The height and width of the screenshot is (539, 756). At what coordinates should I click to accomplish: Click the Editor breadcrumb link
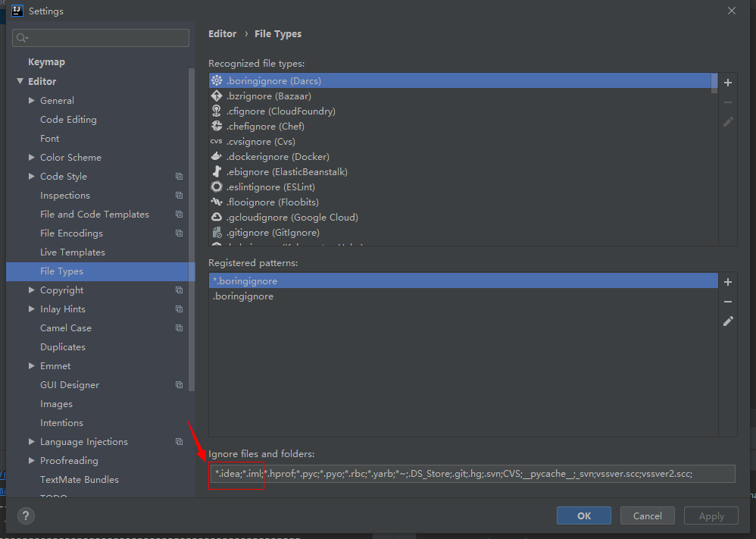[x=222, y=34]
